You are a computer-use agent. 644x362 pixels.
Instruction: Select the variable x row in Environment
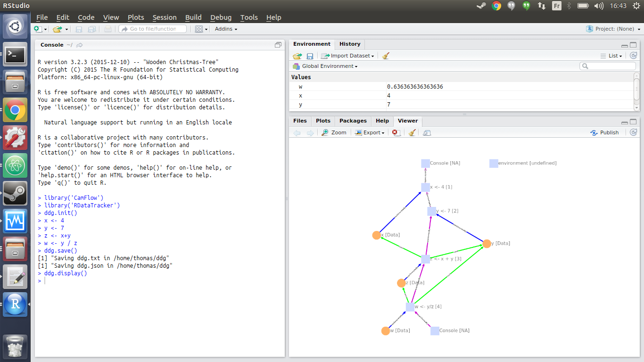[462, 96]
